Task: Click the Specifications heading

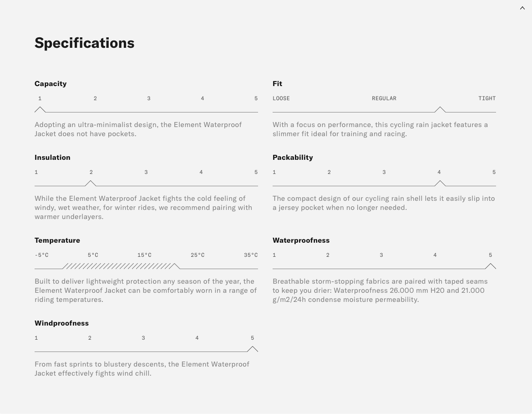Action: [85, 43]
